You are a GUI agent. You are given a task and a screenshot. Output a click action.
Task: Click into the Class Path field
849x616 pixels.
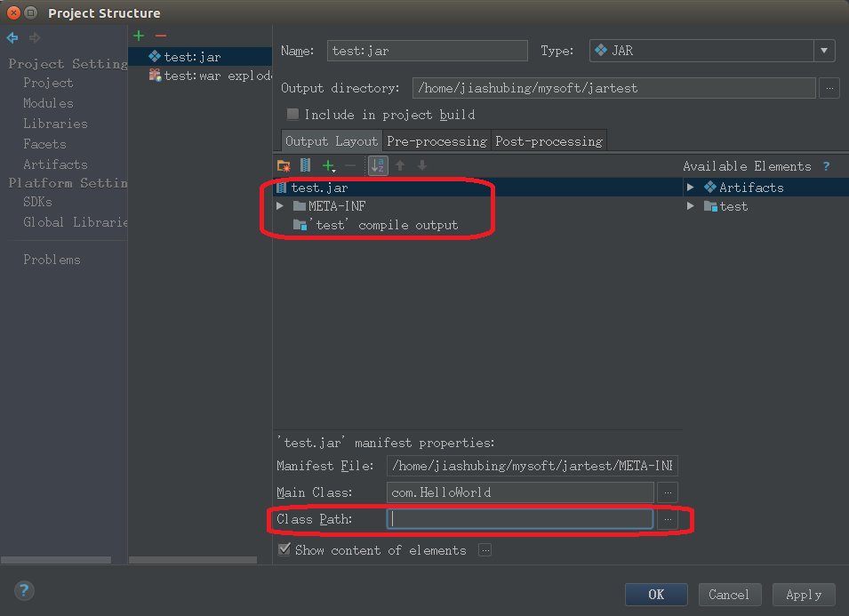coord(520,519)
